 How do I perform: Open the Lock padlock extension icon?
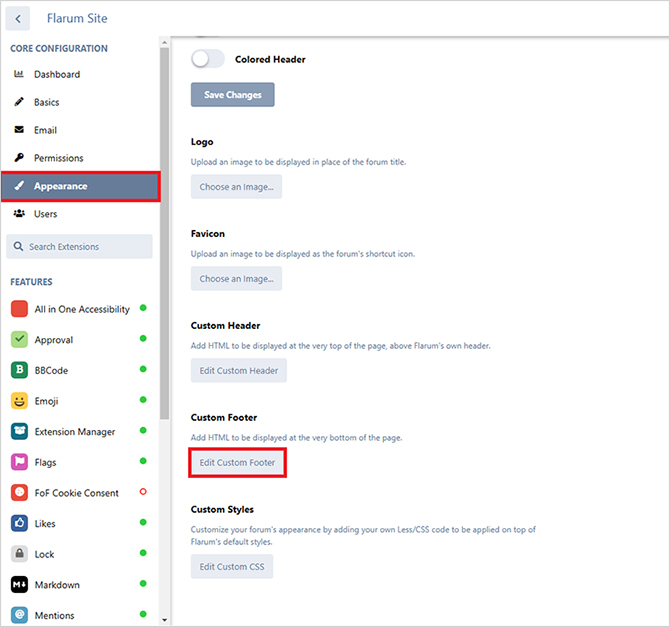point(19,553)
